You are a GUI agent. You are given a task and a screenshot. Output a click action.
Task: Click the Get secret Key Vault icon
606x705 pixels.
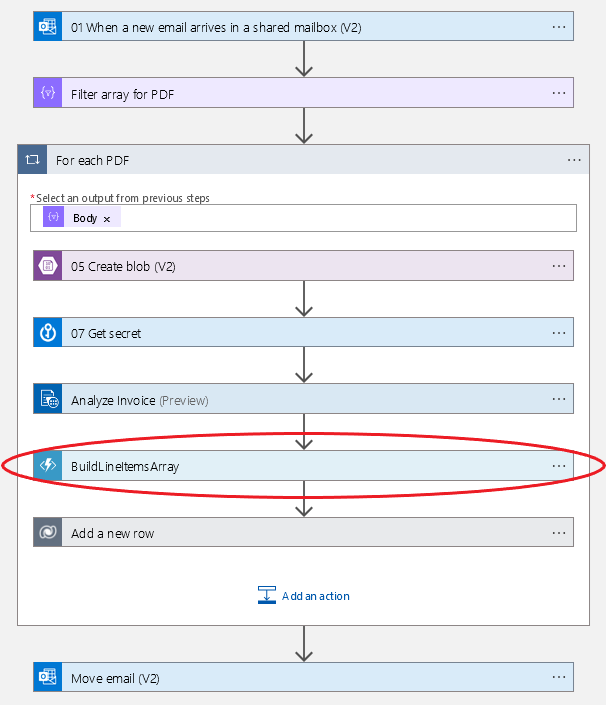(47, 333)
